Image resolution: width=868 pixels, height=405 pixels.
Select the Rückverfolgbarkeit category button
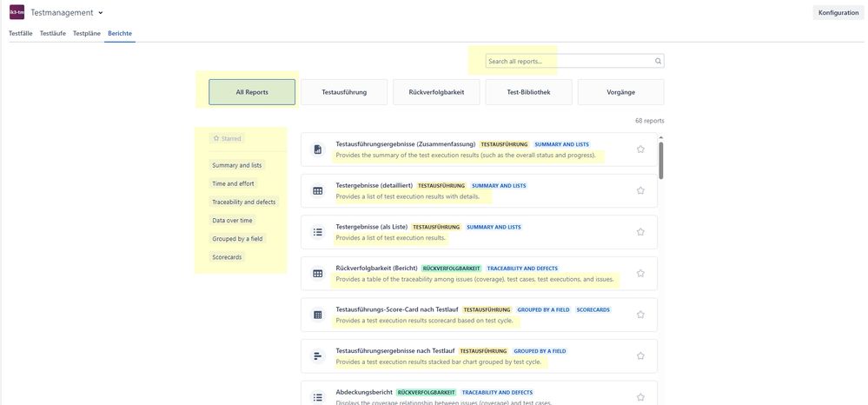436,92
